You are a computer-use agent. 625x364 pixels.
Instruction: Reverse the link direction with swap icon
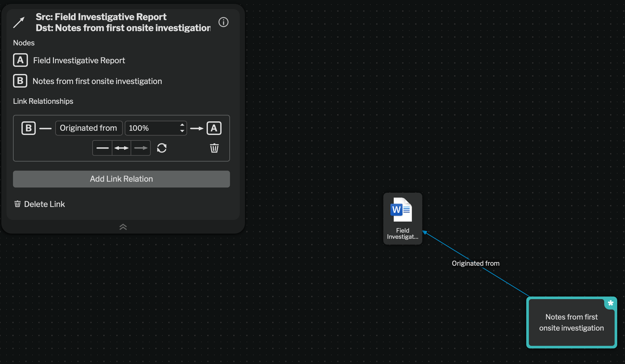coord(162,148)
